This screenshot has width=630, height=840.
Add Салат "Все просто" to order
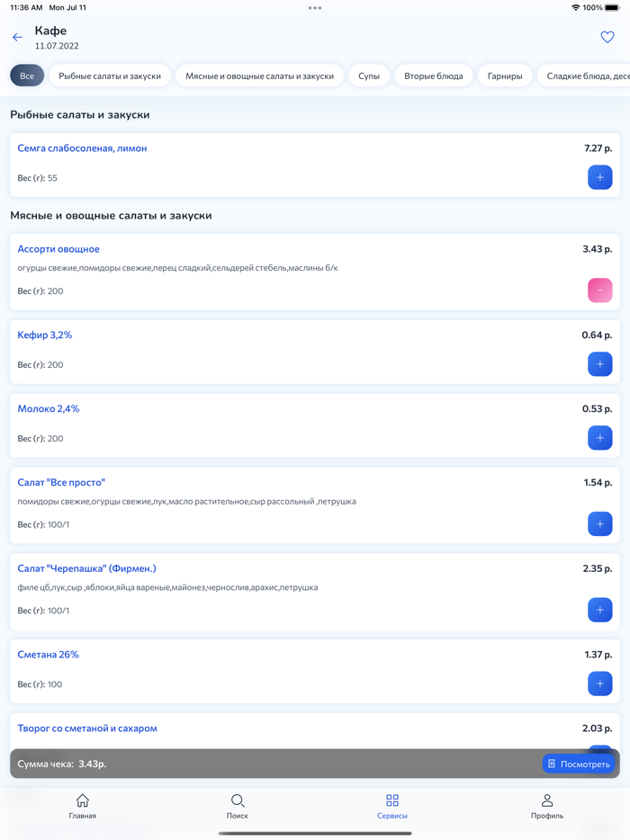tap(599, 524)
